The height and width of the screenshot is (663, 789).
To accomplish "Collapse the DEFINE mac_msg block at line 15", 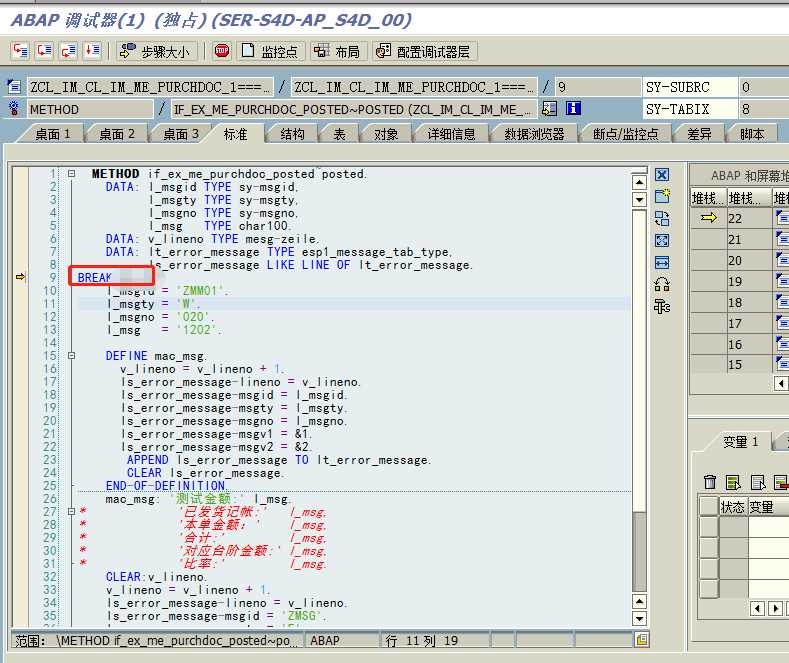I will pyautogui.click(x=71, y=356).
